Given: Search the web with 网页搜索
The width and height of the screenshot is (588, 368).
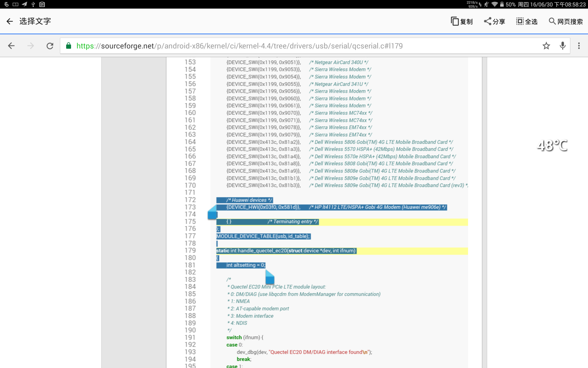Looking at the screenshot, I should (x=566, y=21).
